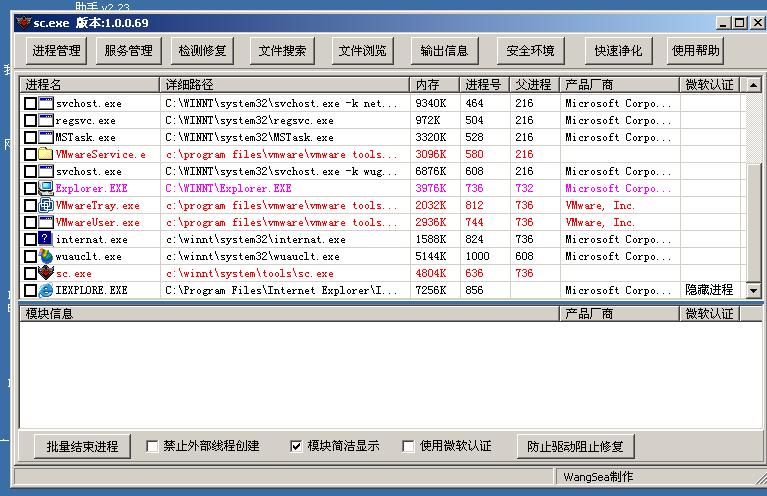Click the WangSea制作 status text
767x496 pixels.
598,477
